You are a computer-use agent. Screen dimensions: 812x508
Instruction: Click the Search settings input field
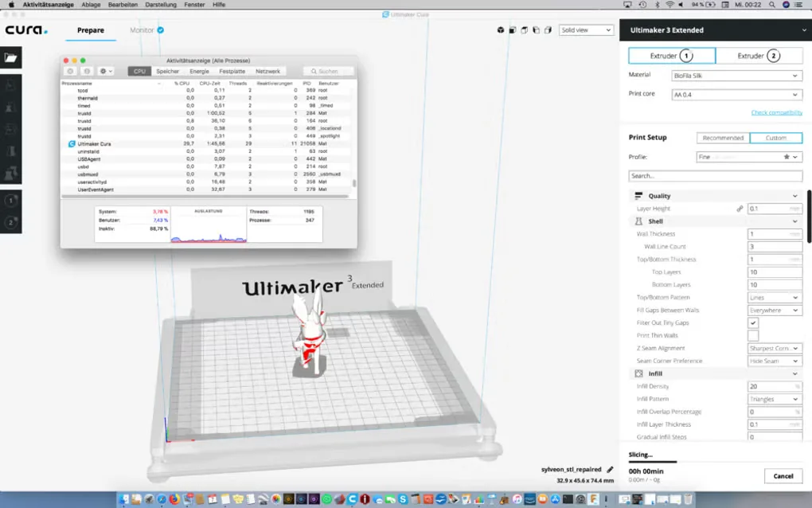(715, 176)
